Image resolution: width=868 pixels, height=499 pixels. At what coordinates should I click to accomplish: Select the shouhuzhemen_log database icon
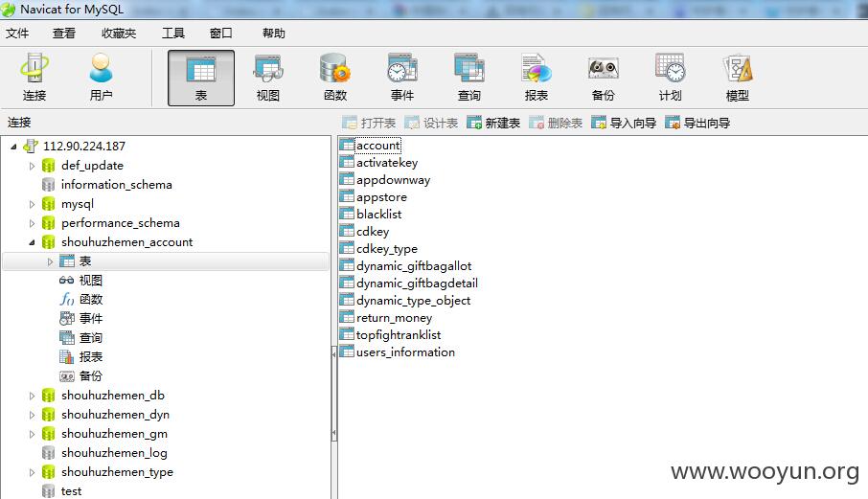point(49,453)
